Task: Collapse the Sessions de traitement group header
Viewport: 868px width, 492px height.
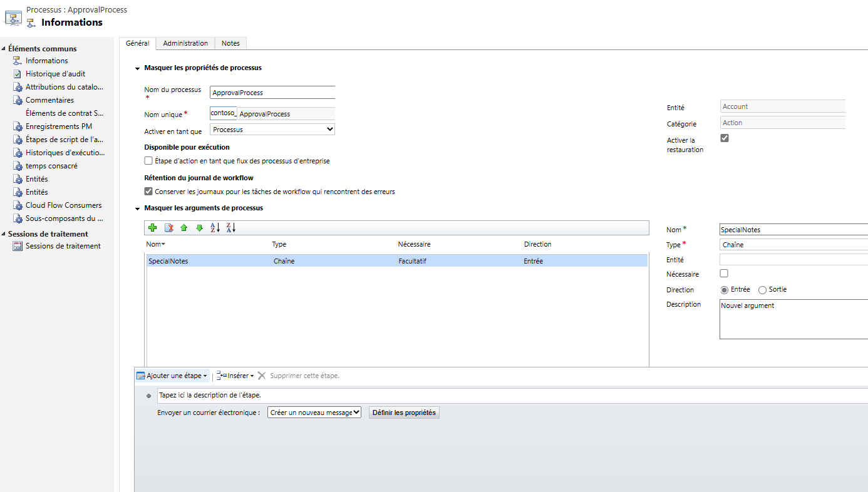Action: pos(4,234)
